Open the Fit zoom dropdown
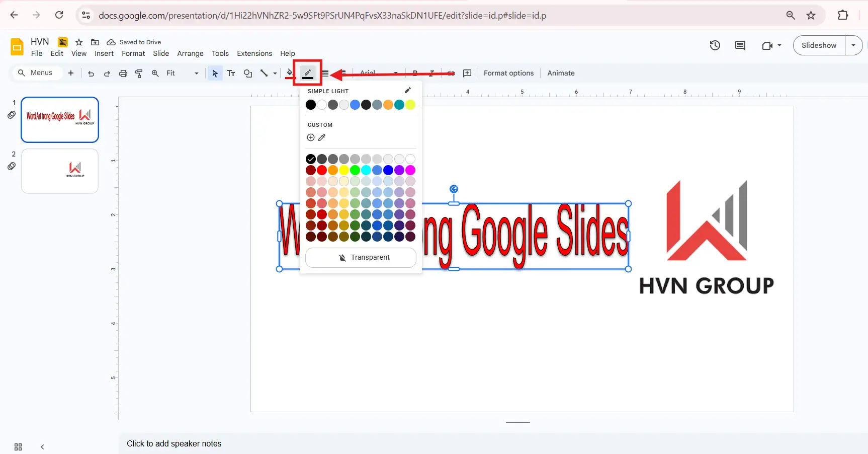The image size is (868, 454). (196, 73)
